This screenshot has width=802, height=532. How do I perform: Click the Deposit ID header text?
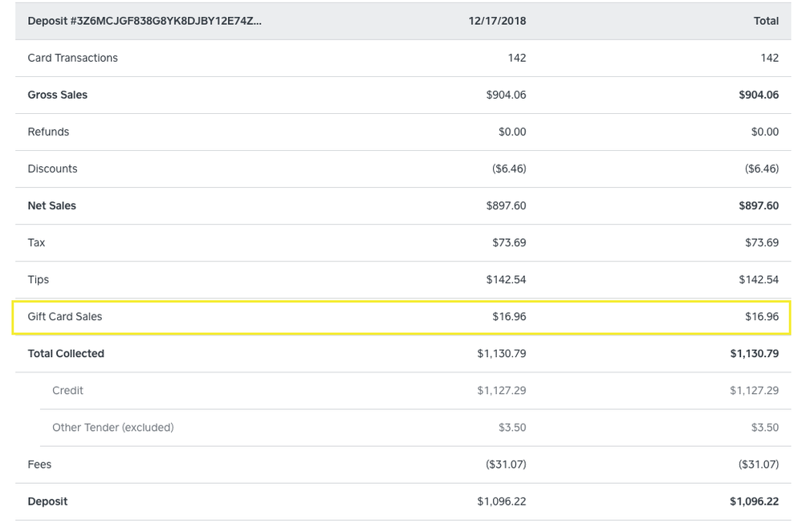(145, 21)
